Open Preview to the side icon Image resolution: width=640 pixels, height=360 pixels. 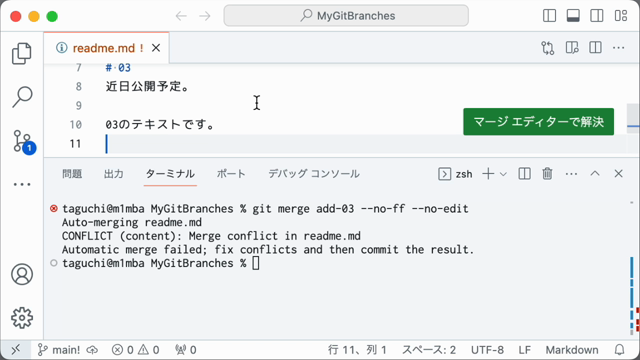coord(572,48)
